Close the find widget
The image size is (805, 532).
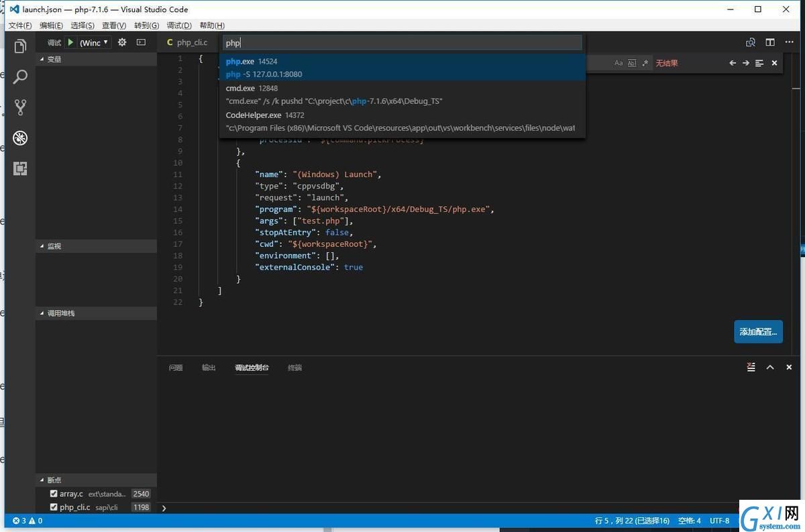click(x=774, y=63)
